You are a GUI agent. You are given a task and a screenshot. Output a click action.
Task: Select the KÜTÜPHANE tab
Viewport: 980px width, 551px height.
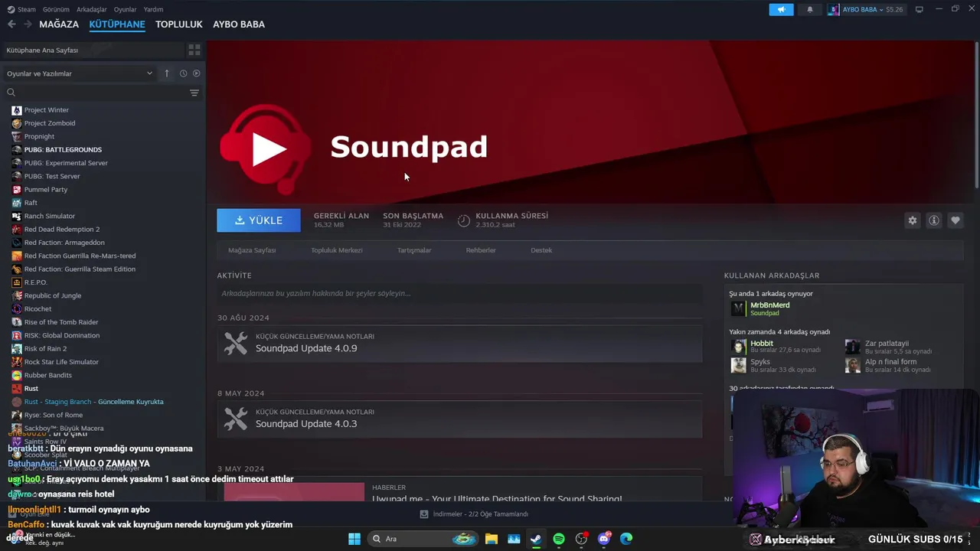(117, 24)
